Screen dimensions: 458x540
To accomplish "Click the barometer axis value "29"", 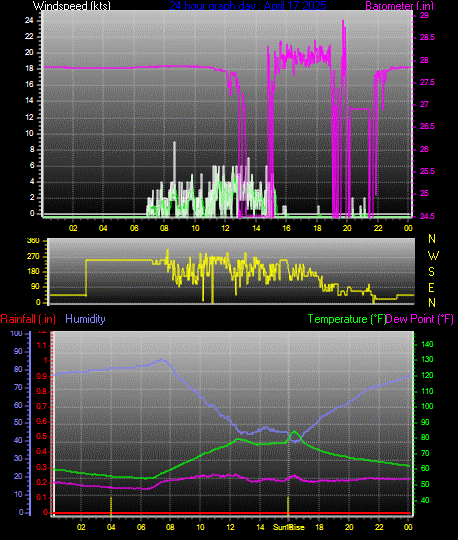I will 424,15.
